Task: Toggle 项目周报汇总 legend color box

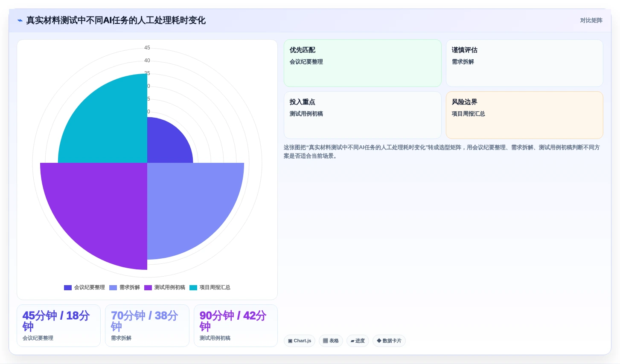Action: pos(193,288)
